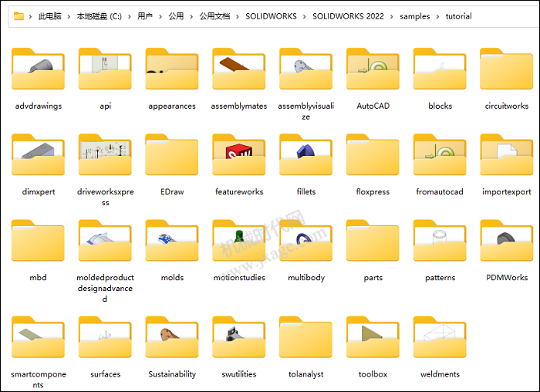The image size is (540, 392).
Task: Select the Sustainability folder
Action: click(172, 337)
